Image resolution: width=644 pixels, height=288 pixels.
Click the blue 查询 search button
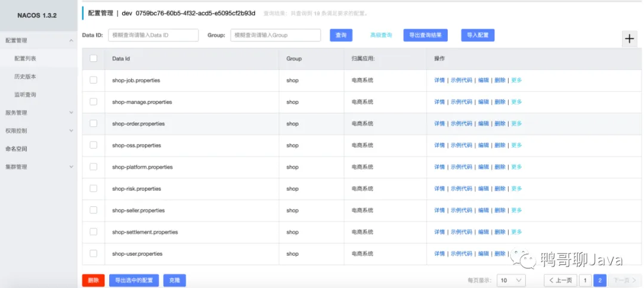point(341,35)
